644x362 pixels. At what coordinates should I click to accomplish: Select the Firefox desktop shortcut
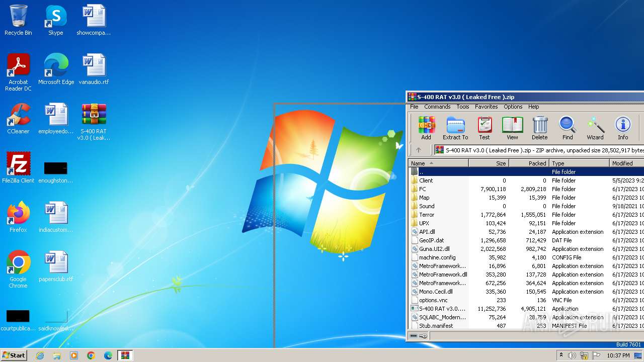[x=18, y=218]
